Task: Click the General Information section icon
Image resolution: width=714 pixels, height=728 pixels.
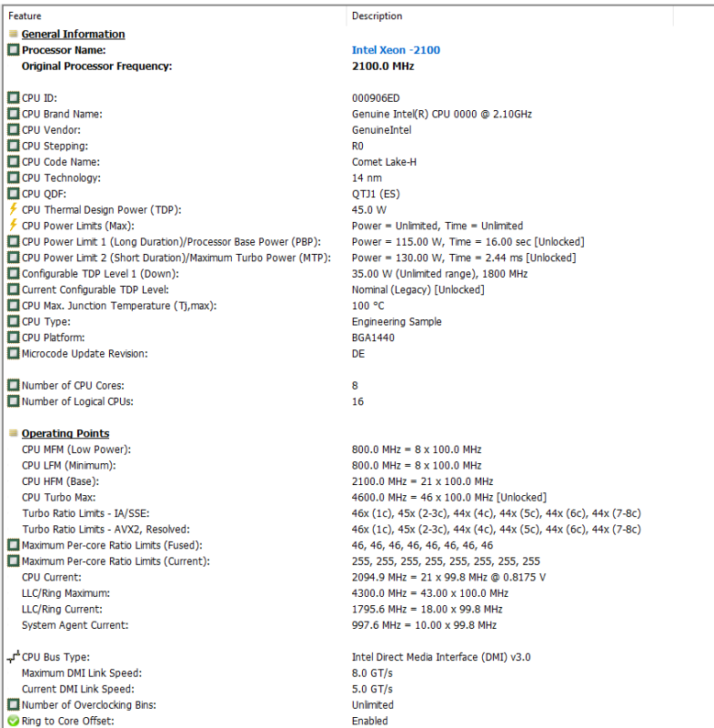Action: [x=14, y=34]
